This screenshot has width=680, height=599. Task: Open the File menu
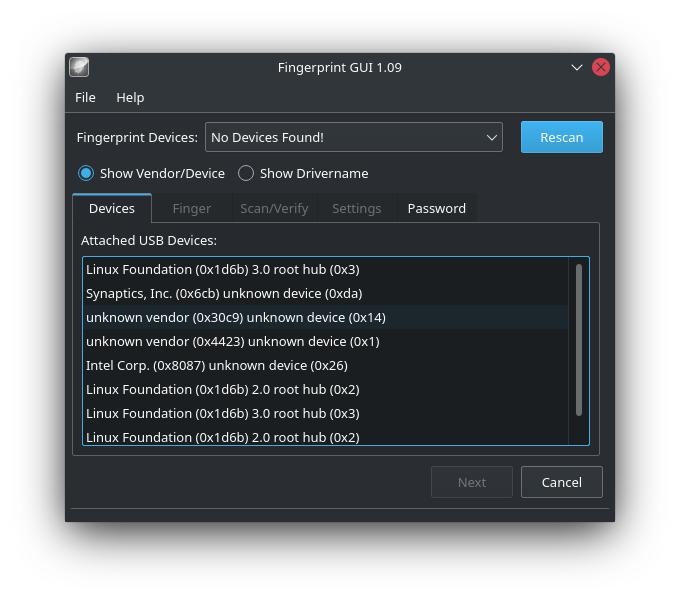point(86,97)
